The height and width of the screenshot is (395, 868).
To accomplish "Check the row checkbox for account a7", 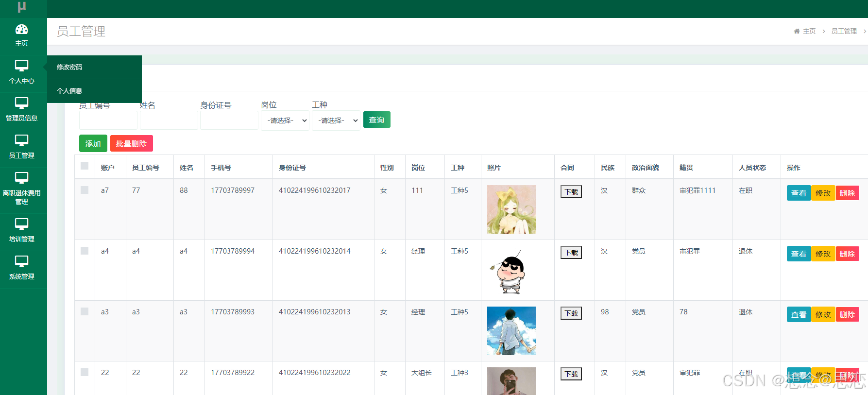I will click(x=85, y=190).
